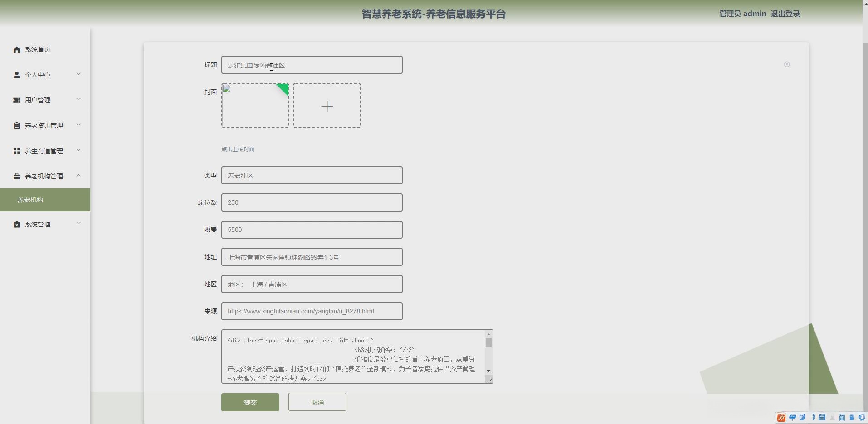Expand the 个人中心 menu chevron

78,74
